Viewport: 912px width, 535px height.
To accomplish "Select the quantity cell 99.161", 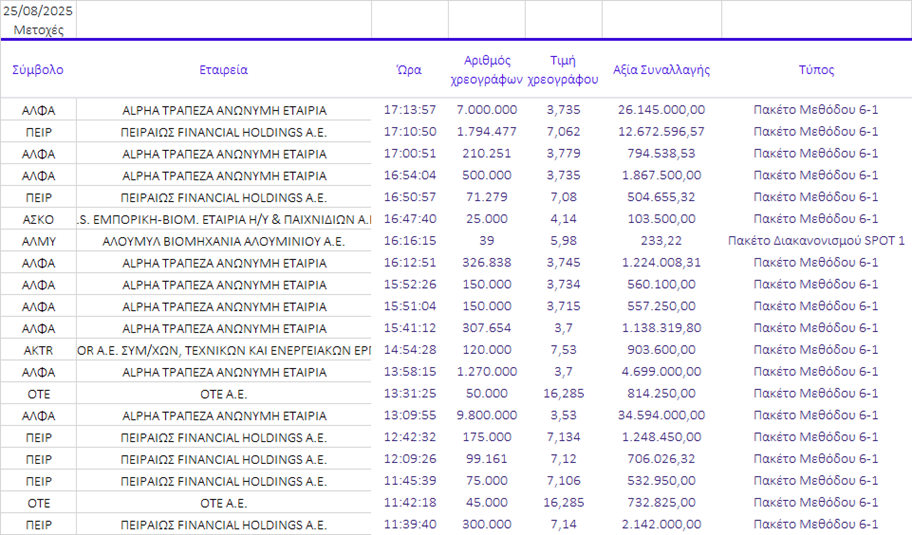I will pos(487,459).
